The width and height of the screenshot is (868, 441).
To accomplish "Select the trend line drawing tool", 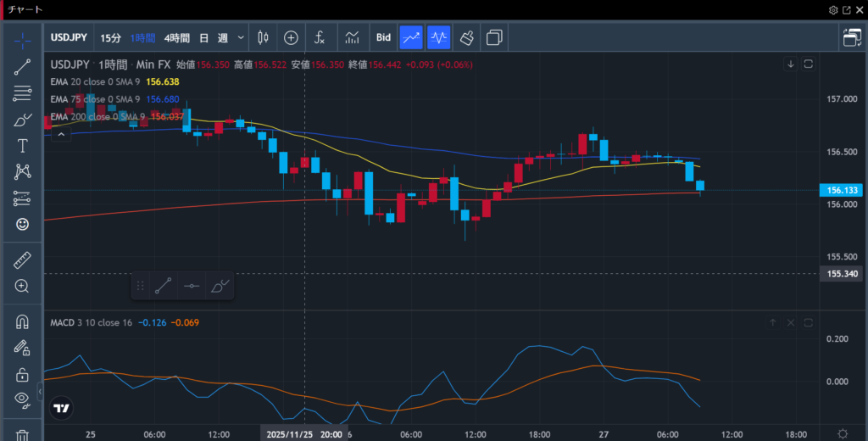I will coord(23,67).
